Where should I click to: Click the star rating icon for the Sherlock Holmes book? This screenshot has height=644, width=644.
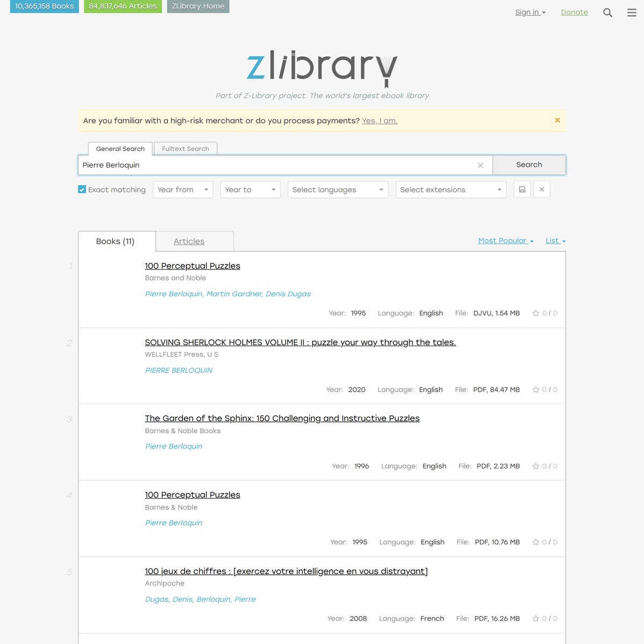coord(536,390)
